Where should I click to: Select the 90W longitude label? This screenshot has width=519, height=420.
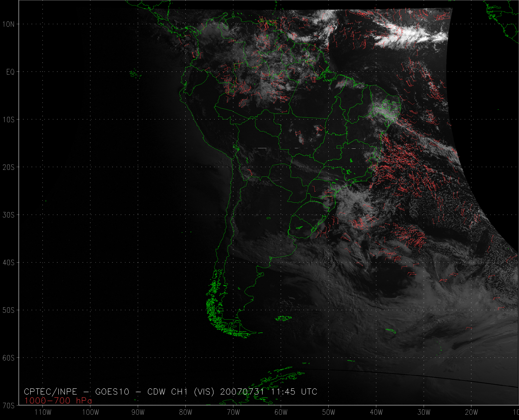(x=138, y=412)
